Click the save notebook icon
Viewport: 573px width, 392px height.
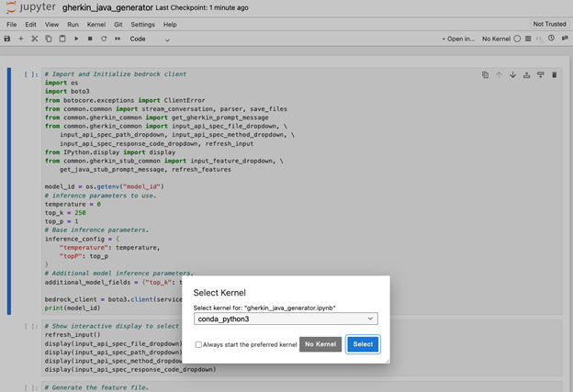click(8, 39)
